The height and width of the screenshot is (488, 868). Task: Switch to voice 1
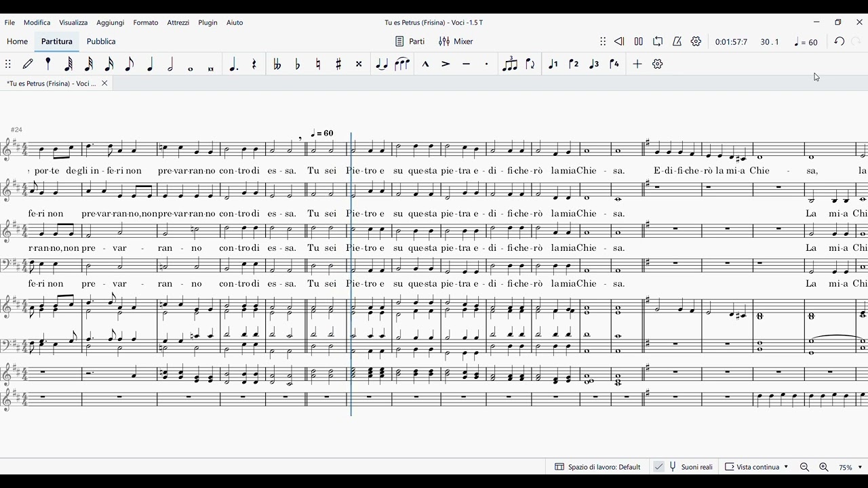pos(553,64)
